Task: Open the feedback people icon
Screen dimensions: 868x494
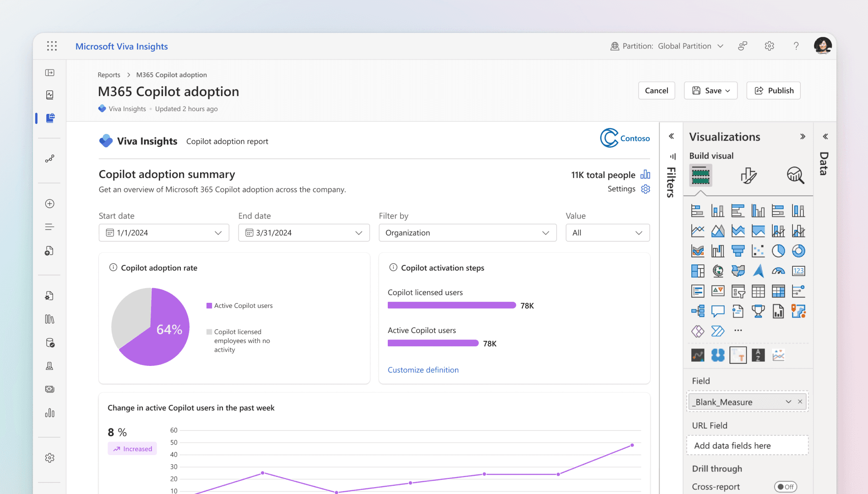Action: [x=743, y=46]
